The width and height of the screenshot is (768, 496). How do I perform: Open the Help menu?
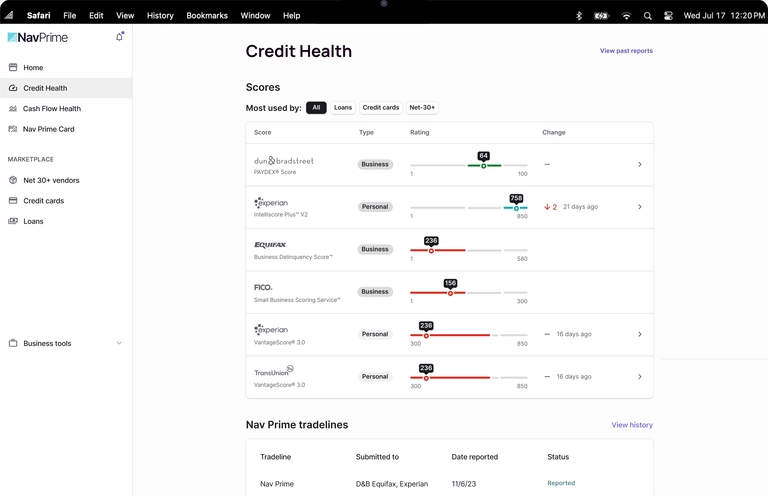pos(291,16)
